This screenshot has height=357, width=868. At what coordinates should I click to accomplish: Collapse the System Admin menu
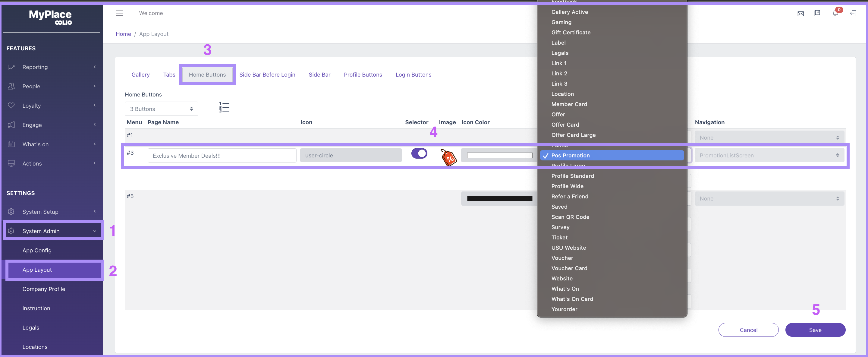tap(95, 231)
